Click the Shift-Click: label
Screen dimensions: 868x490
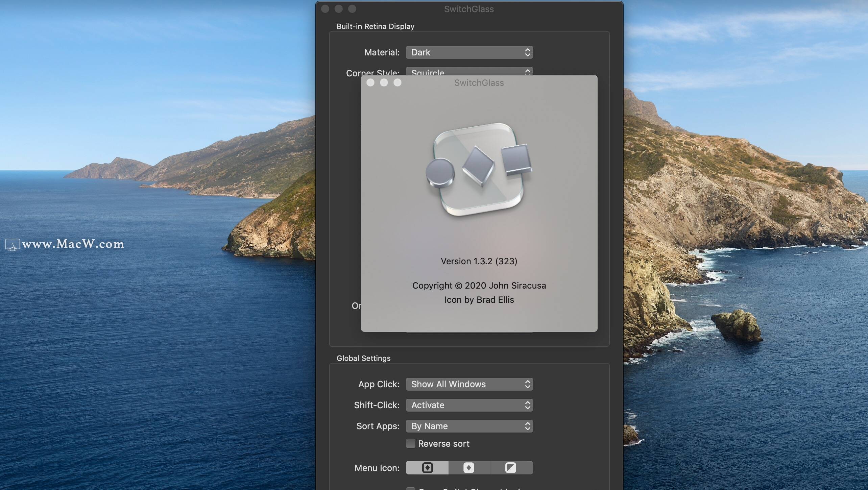[x=377, y=405]
